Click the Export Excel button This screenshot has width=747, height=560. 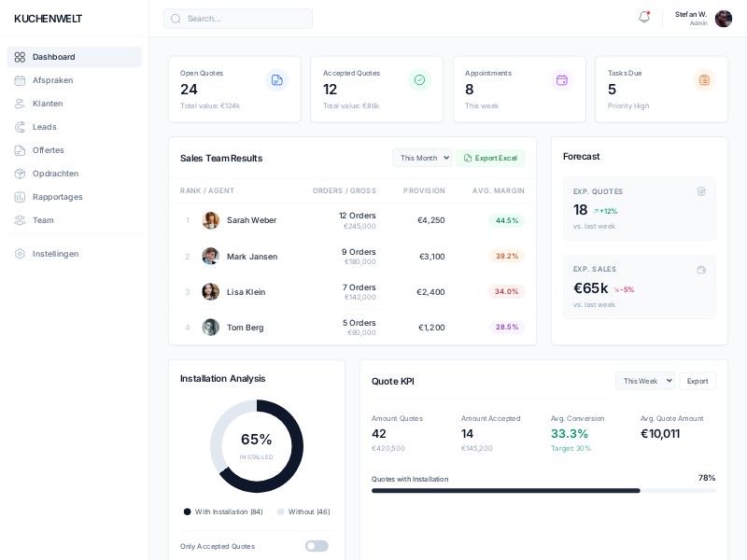click(x=490, y=158)
